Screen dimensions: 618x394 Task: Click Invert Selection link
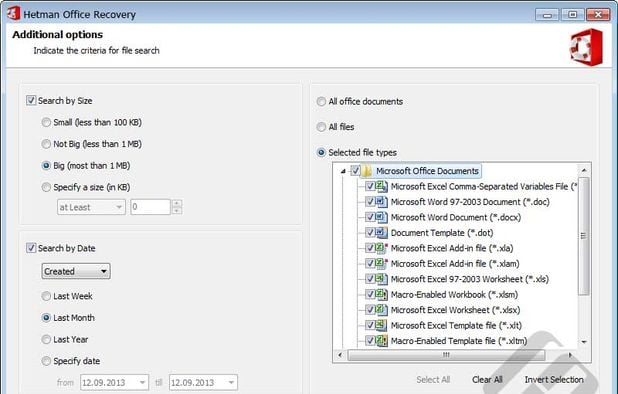[x=554, y=380]
